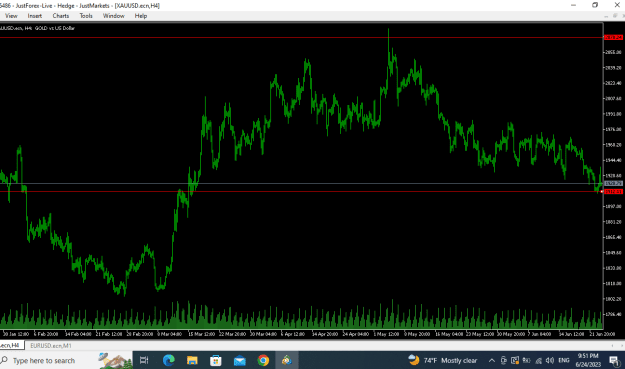Expand the hidden system tray icons
The image size is (625, 369).
[x=491, y=360]
